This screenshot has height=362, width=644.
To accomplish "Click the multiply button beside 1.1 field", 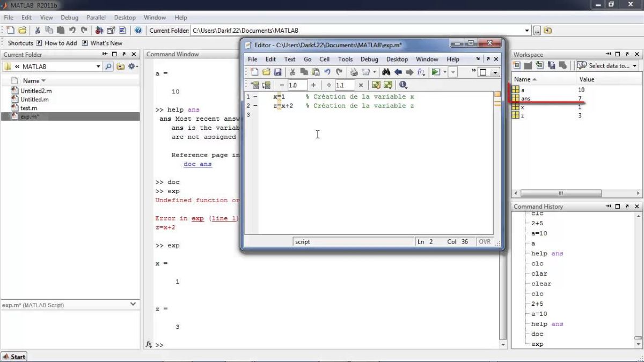I will tap(361, 85).
